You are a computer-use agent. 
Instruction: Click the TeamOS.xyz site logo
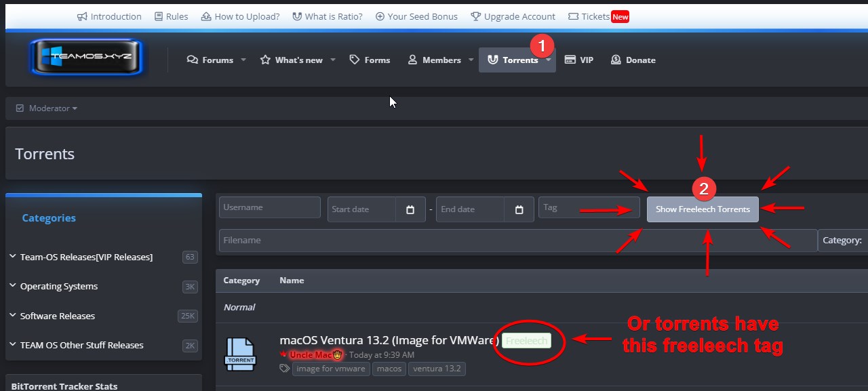coord(87,58)
